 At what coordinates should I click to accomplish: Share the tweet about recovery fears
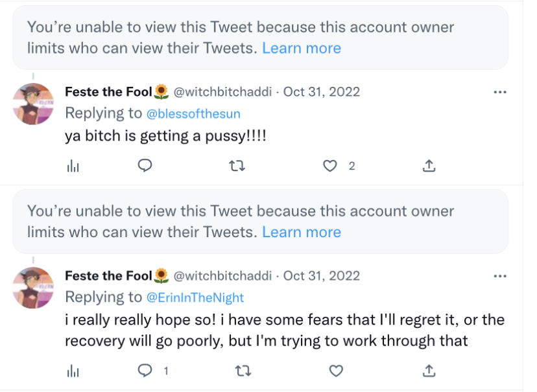coord(429,371)
